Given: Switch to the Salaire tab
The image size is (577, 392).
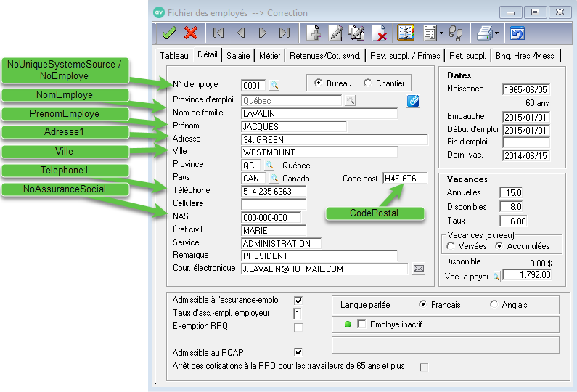Looking at the screenshot, I should [238, 55].
